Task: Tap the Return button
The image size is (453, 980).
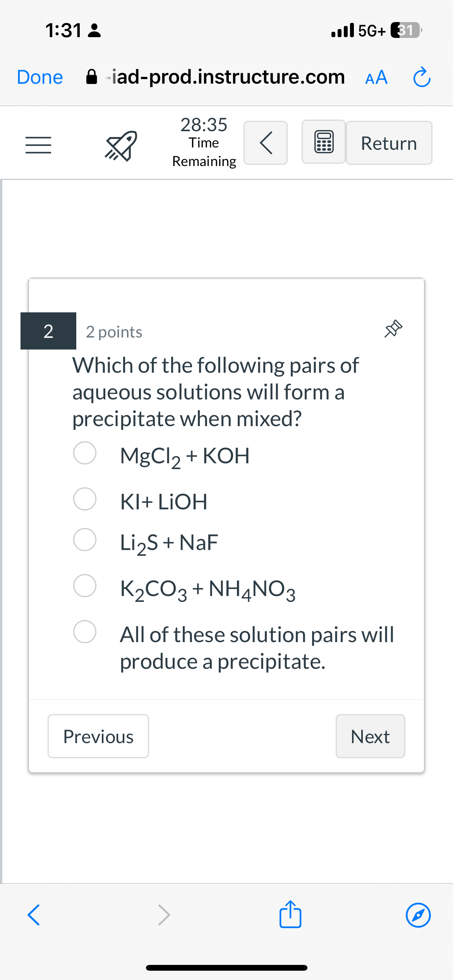Action: tap(388, 143)
